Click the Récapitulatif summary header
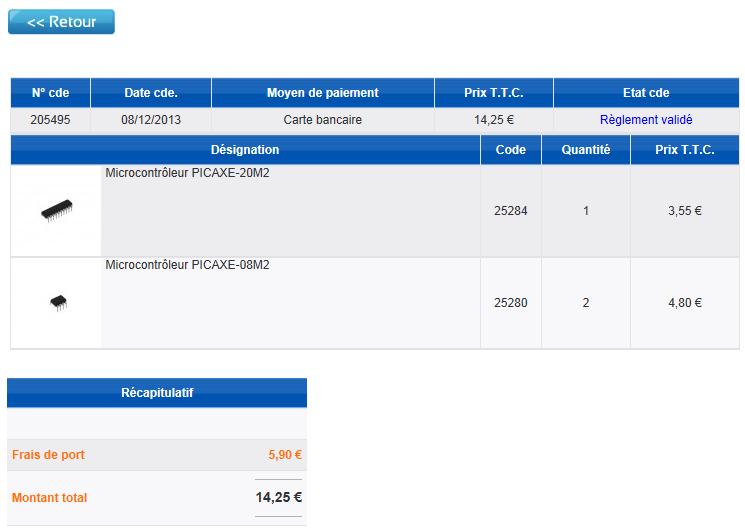The height and width of the screenshot is (529, 745). pos(157,393)
